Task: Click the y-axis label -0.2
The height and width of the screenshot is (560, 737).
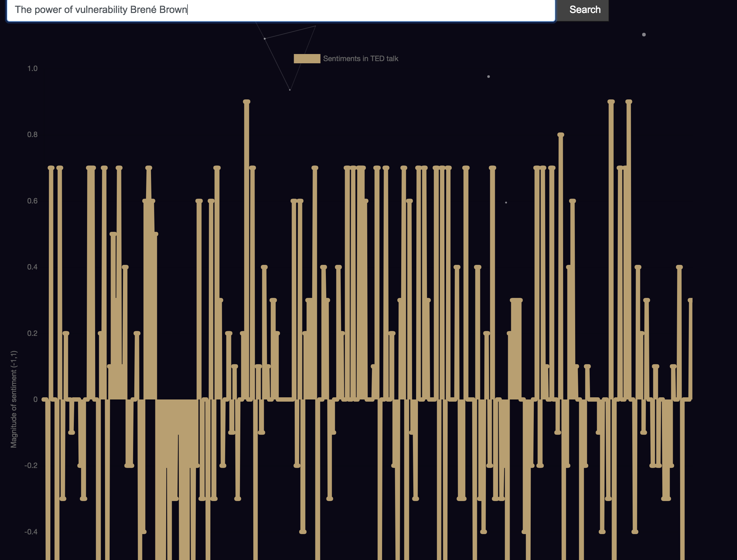Action: pyautogui.click(x=31, y=466)
